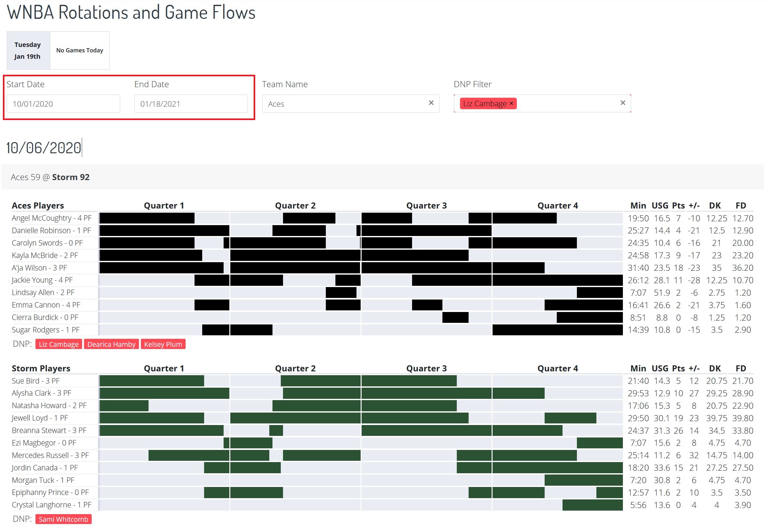Click the Dearica Hamby DNP tag

[x=111, y=344]
